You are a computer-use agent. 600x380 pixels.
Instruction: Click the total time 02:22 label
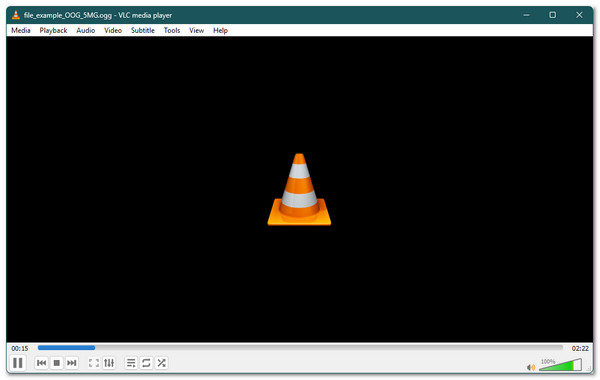[580, 348]
